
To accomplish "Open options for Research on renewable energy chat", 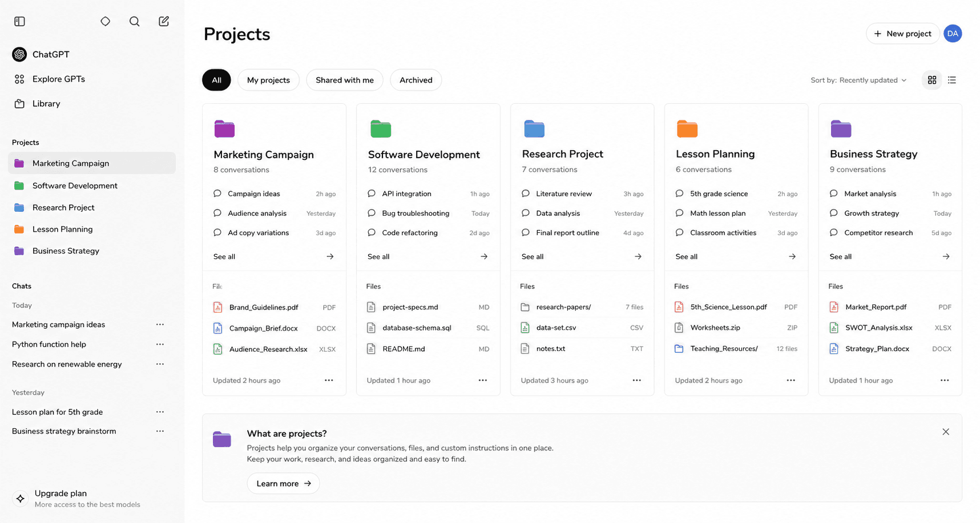I will coord(160,364).
